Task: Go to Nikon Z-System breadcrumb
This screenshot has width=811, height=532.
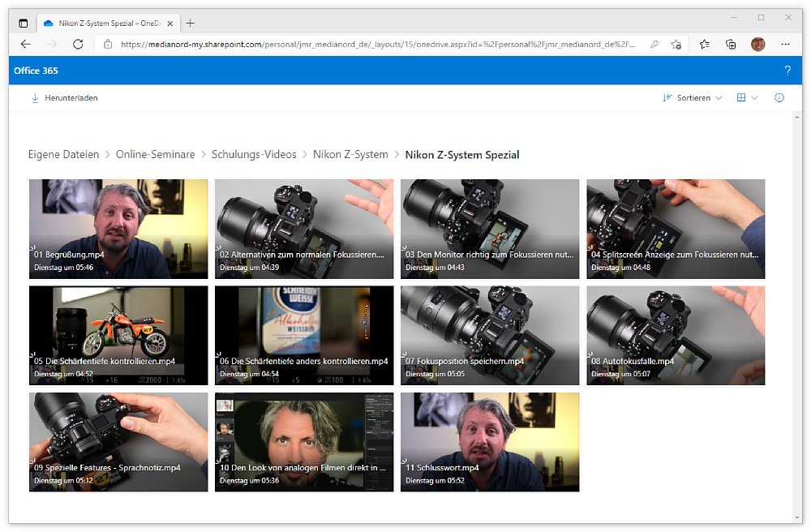Action: pos(350,155)
